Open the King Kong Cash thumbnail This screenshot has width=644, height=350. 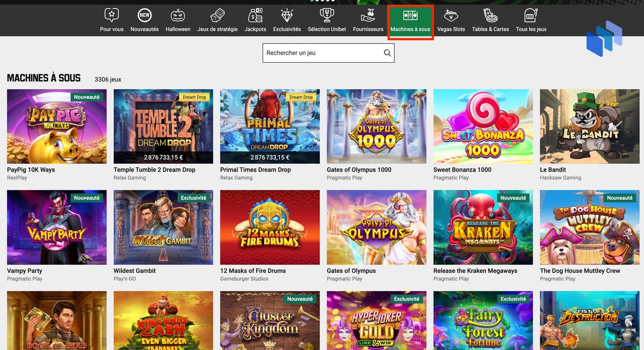[163, 321]
